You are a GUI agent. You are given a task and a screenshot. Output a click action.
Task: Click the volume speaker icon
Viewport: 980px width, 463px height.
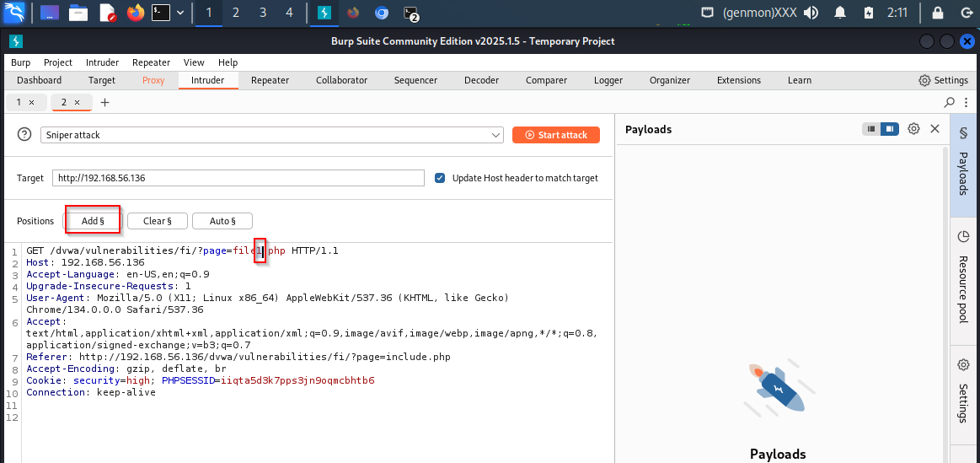pyautogui.click(x=811, y=13)
